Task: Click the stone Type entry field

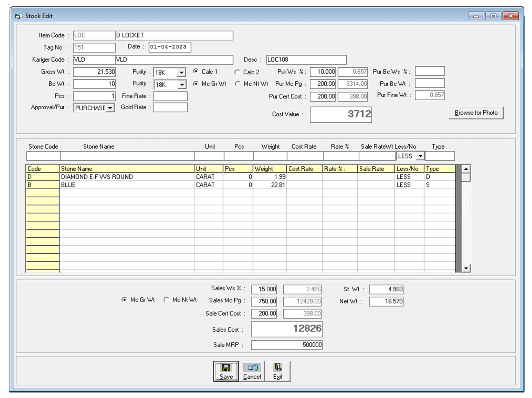Action: [x=440, y=156]
